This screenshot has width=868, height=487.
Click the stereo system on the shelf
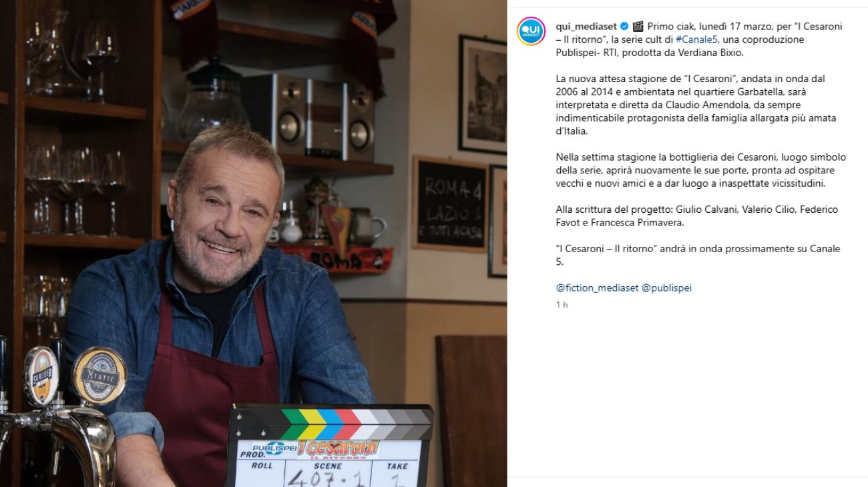308,117
